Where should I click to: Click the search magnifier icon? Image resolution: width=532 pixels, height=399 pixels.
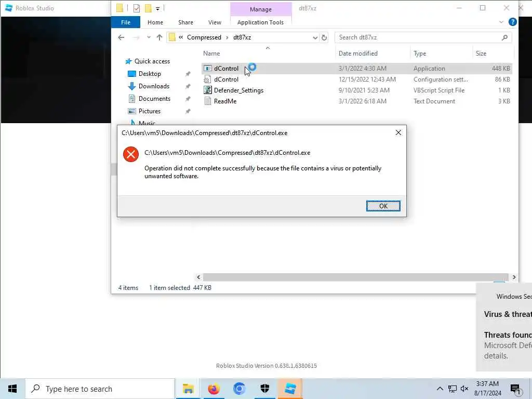click(x=504, y=37)
